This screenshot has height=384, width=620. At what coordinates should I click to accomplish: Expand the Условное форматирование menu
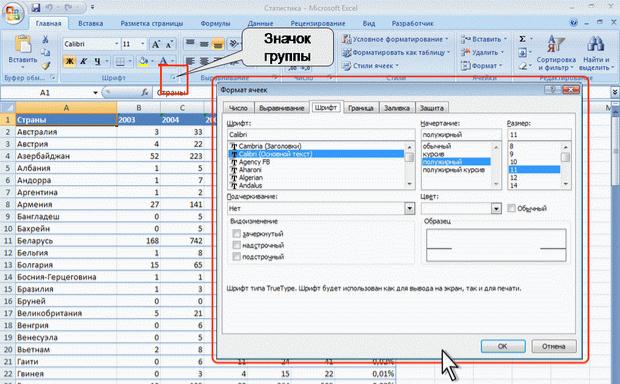pyautogui.click(x=395, y=39)
